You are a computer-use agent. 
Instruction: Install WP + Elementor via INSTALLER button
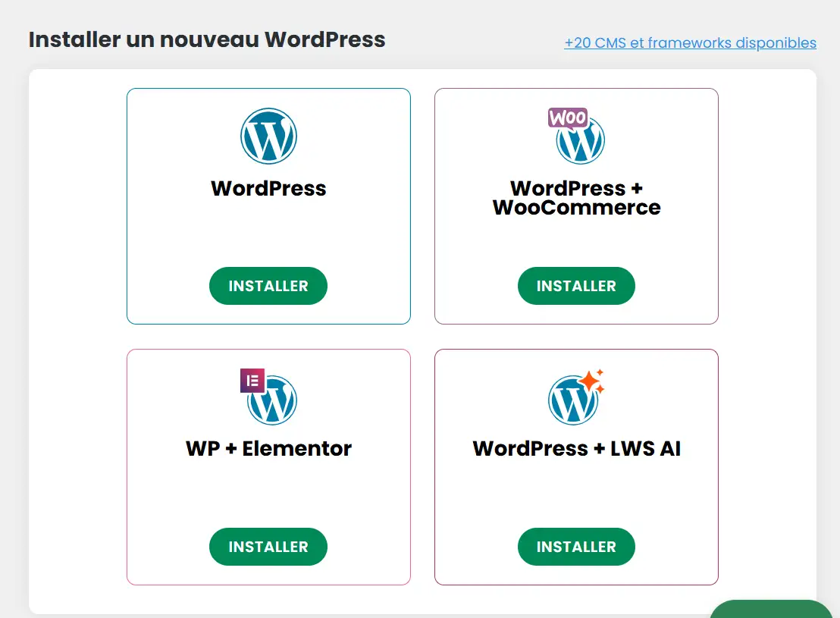pos(268,546)
